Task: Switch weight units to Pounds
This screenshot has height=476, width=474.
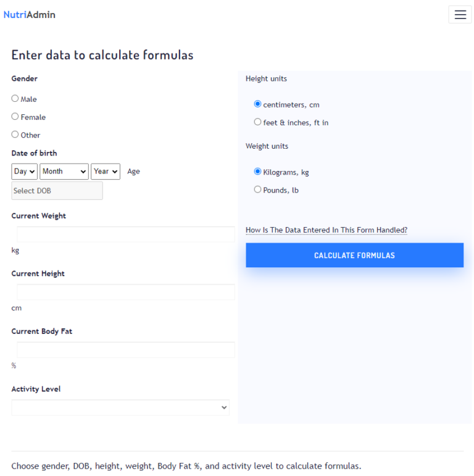Action: 258,190
